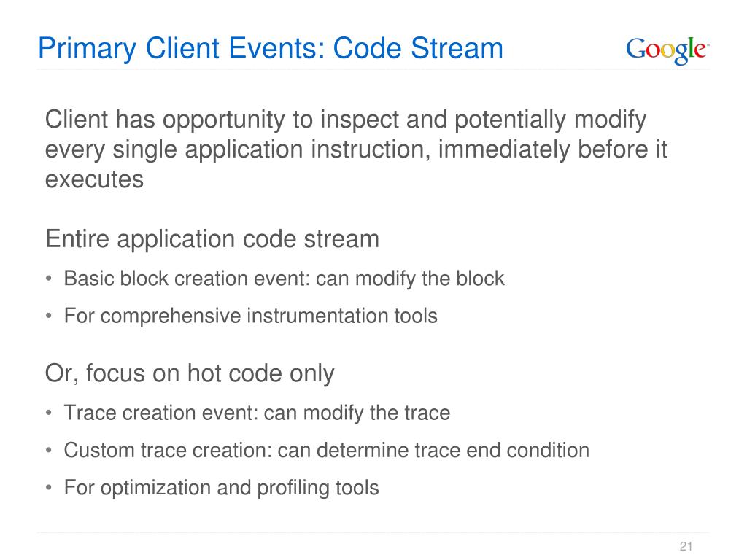Click the bullet before Basic block creation event
This screenshot has width=747, height=560.
pos(49,279)
